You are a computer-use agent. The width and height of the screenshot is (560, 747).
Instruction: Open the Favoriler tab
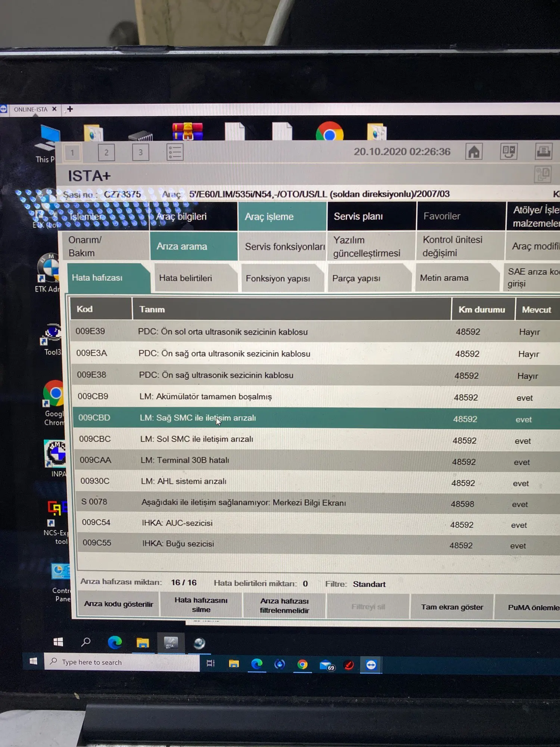point(461,216)
